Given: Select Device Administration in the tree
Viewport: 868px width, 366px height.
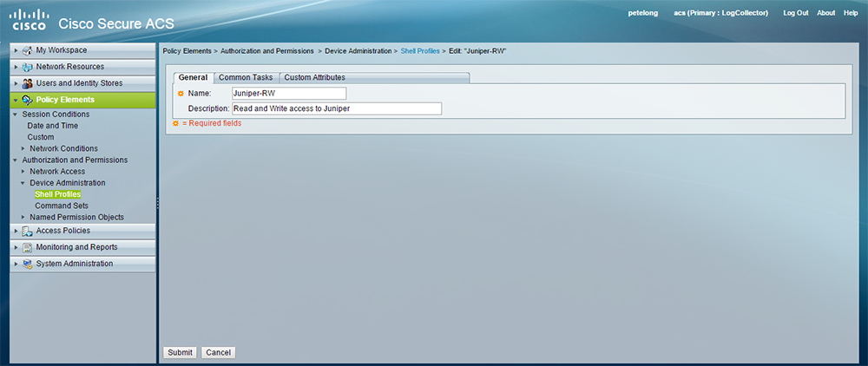Looking at the screenshot, I should [x=68, y=182].
